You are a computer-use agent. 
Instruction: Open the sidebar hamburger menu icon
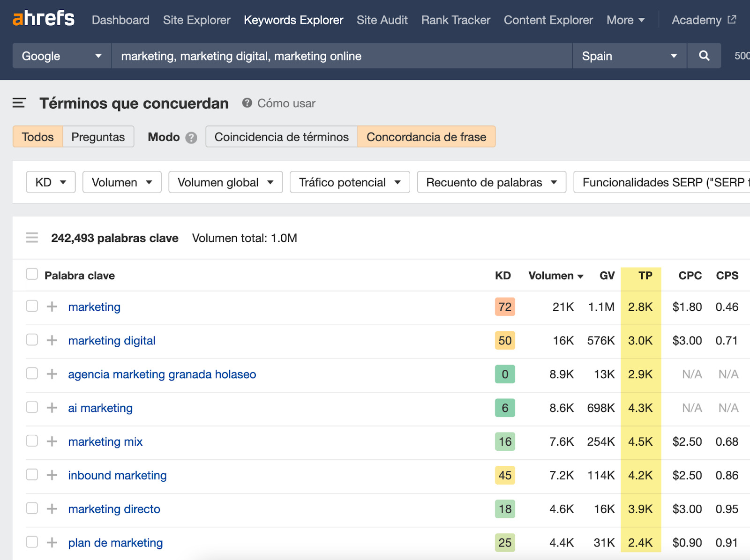19,103
